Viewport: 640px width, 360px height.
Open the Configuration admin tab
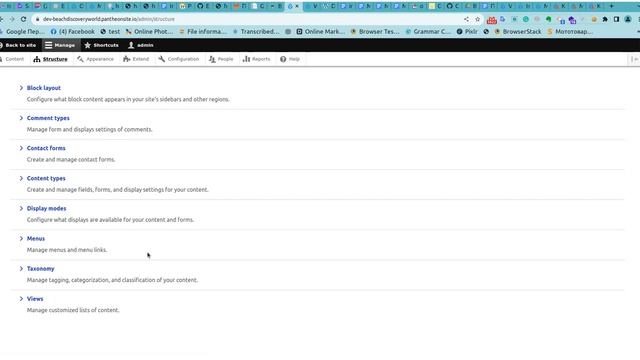[179, 59]
